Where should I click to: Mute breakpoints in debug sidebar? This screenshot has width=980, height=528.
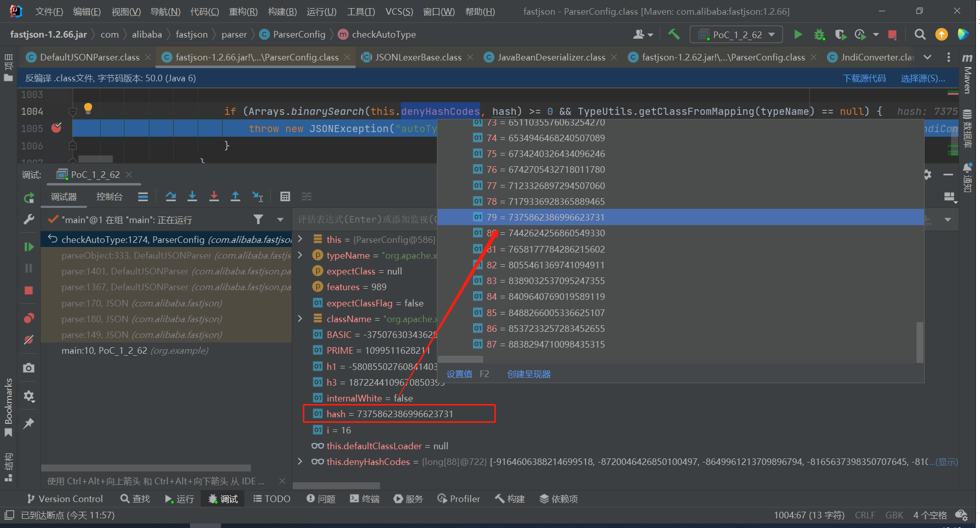pyautogui.click(x=29, y=339)
